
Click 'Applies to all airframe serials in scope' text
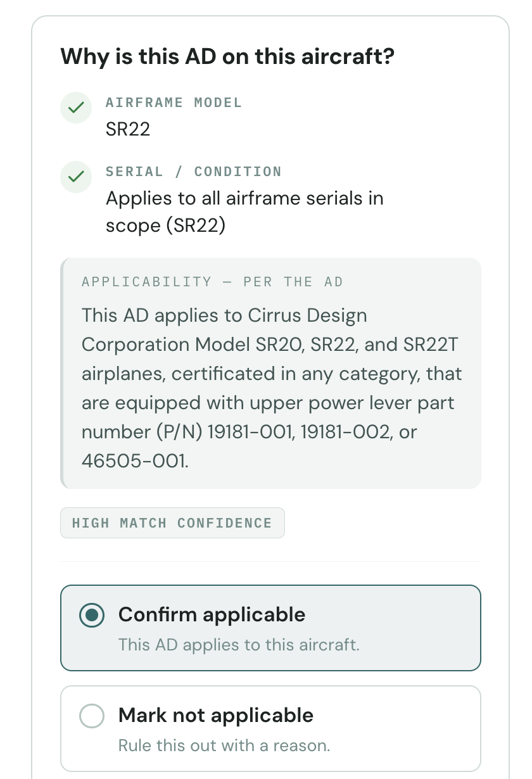click(x=244, y=212)
